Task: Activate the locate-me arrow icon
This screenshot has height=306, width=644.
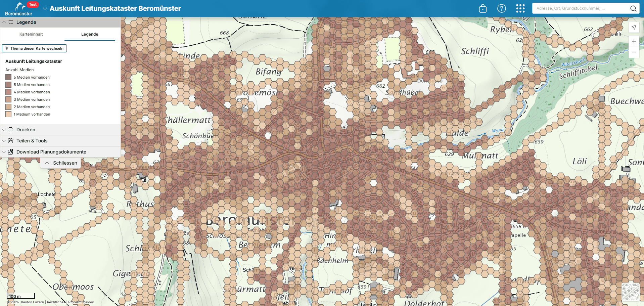Action: click(634, 27)
